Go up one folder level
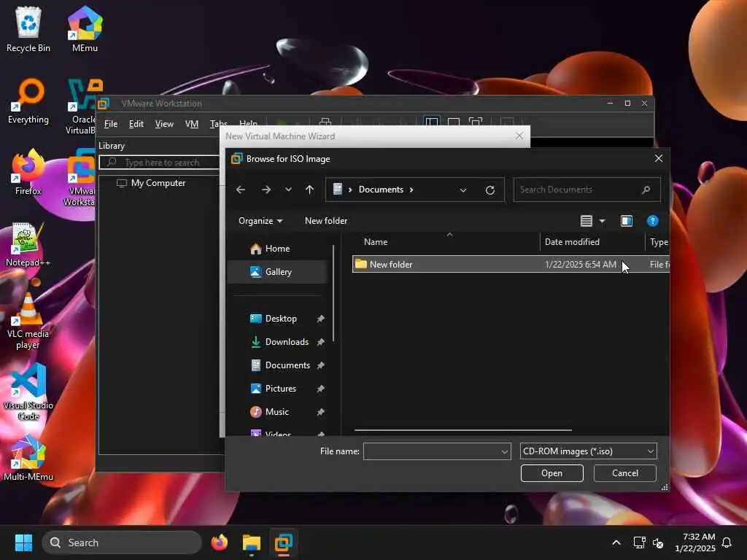Screen dimensions: 747x560 click(x=309, y=190)
